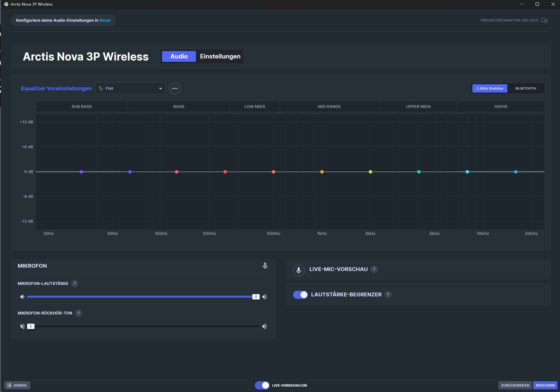Click the Mikrofon-Lautstärke slider handle

tap(256, 297)
